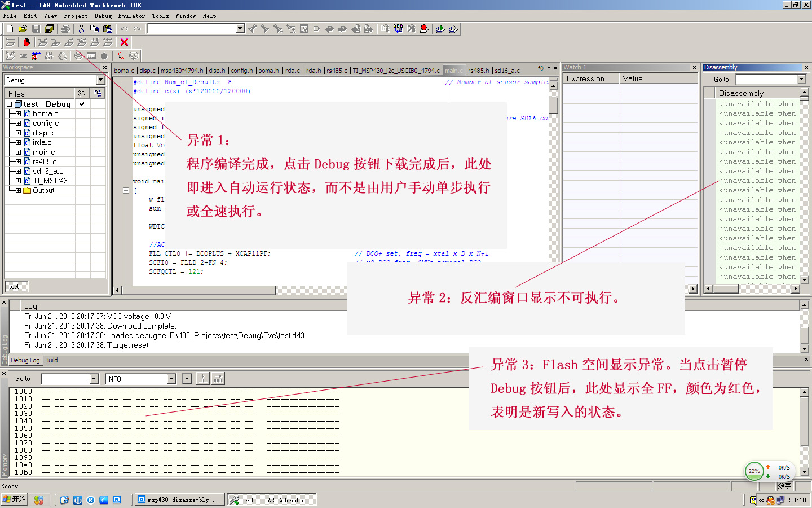Click the Make icon in the toolbar
812x508 pixels.
click(398, 29)
